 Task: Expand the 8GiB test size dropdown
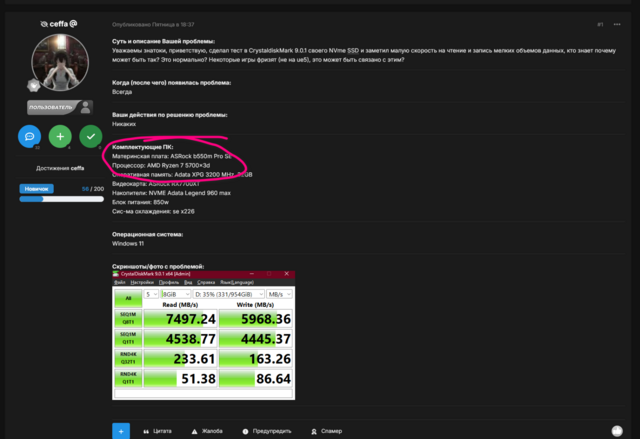tap(173, 295)
